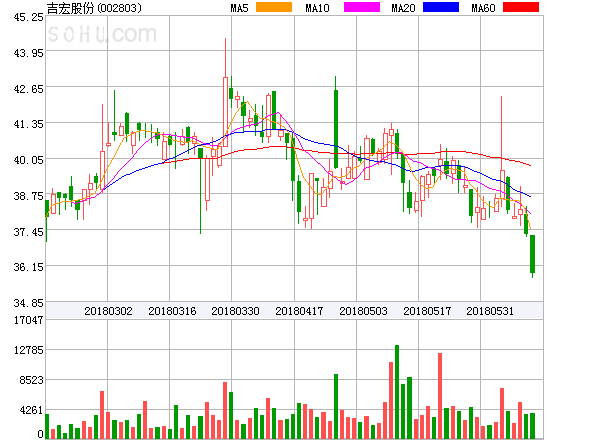Click the 45.25 price axis label
Screen dimensions: 600x440
[28, 17]
